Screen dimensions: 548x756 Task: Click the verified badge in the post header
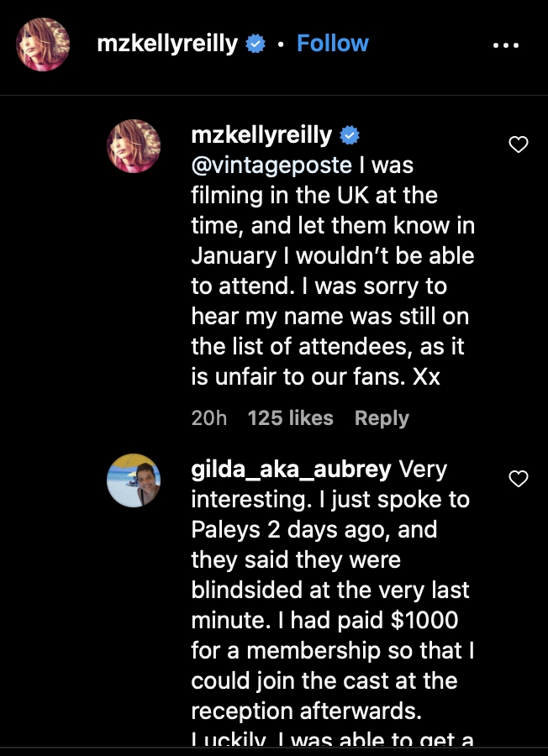coord(255,45)
